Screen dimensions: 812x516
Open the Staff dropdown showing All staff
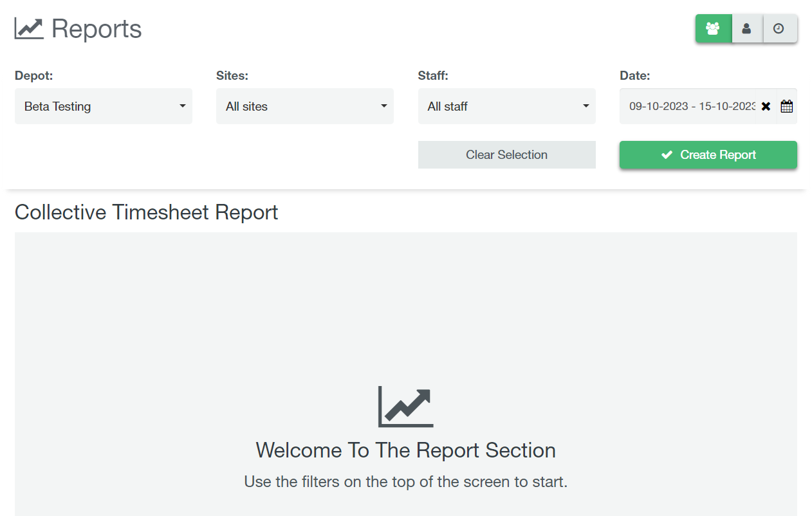(507, 106)
